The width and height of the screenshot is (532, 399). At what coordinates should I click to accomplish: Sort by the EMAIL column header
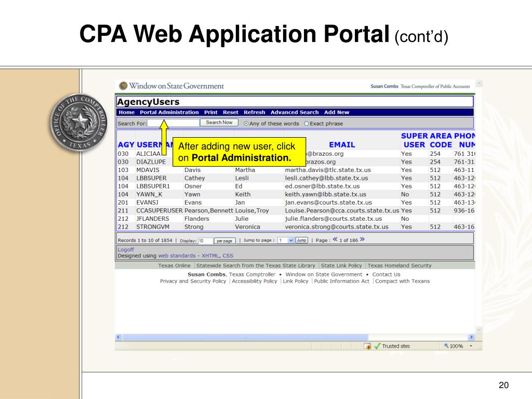(x=342, y=145)
